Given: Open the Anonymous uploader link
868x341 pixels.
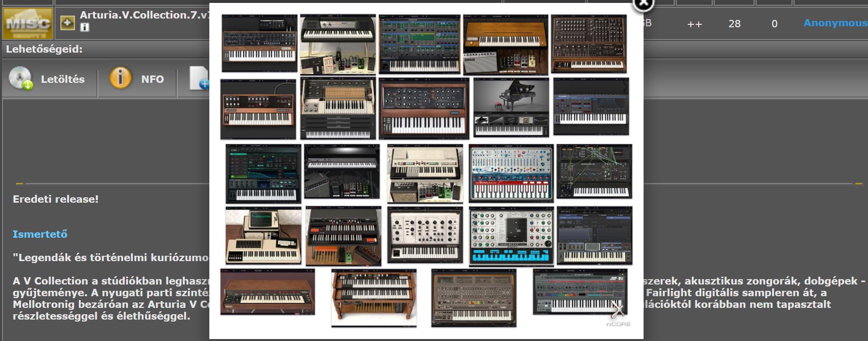Looking at the screenshot, I should point(835,23).
